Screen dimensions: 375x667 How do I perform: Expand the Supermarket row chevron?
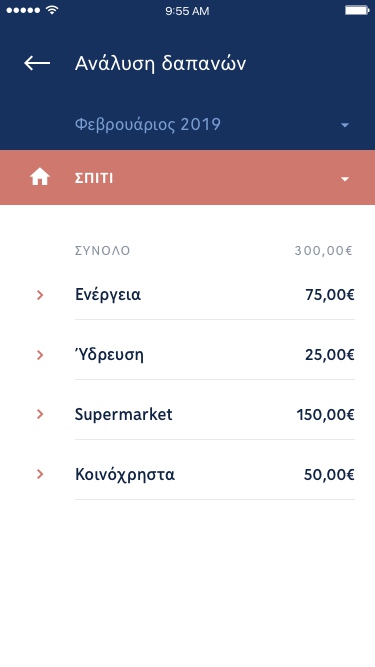pos(40,414)
